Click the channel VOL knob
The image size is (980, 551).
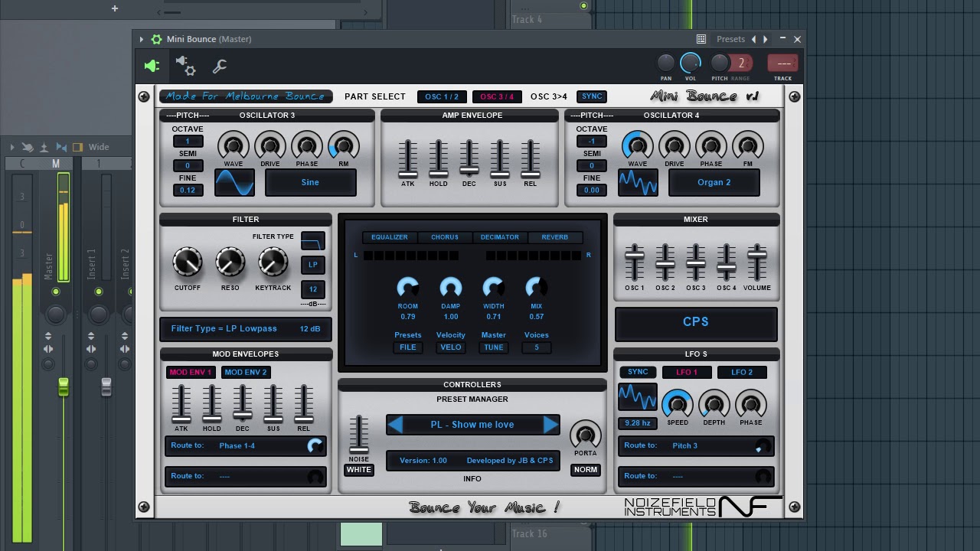691,63
